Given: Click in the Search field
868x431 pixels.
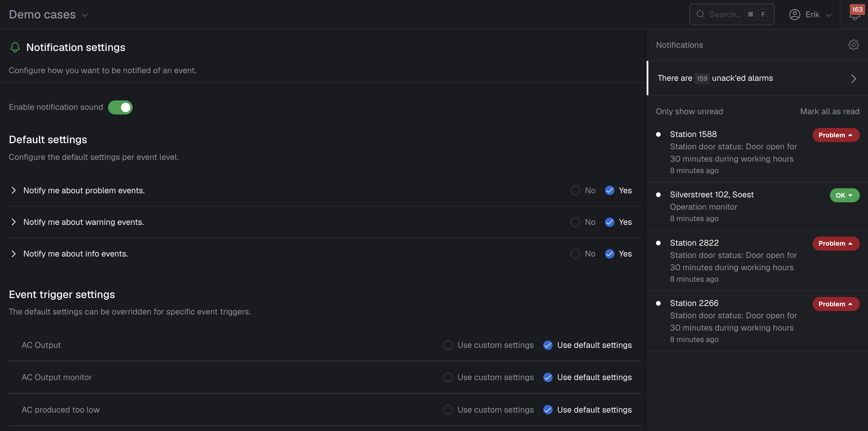Looking at the screenshot, I should 732,14.
